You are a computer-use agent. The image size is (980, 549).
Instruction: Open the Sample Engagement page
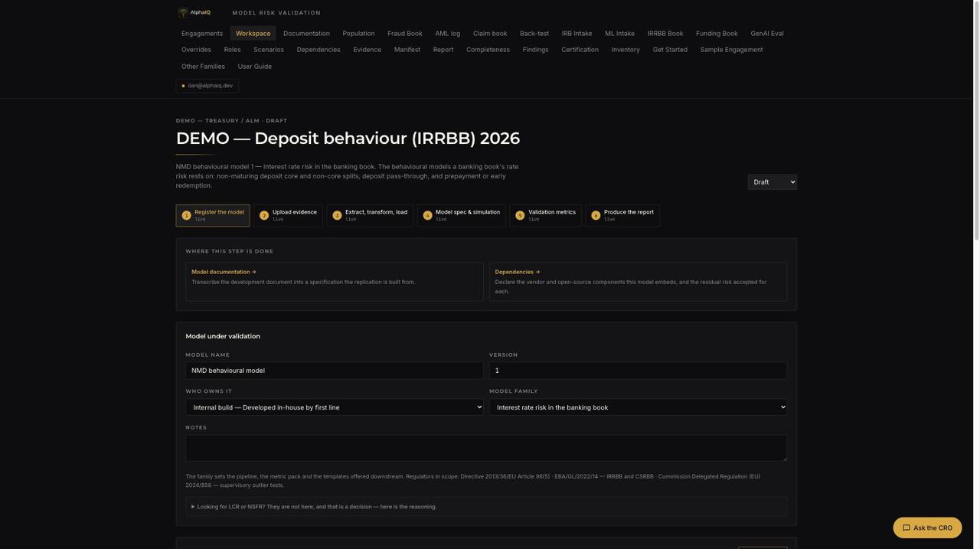pos(732,50)
